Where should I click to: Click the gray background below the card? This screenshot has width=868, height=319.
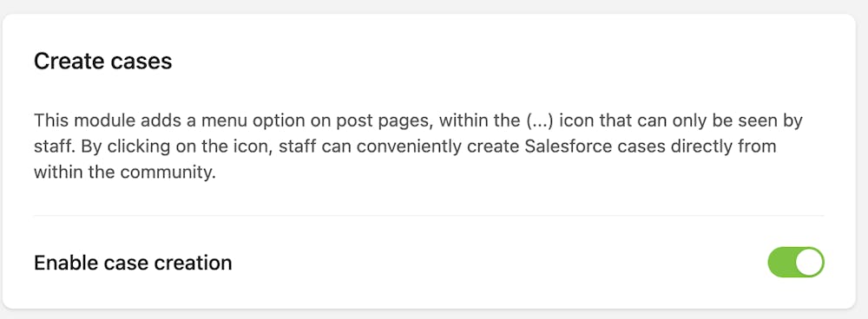(x=434, y=314)
